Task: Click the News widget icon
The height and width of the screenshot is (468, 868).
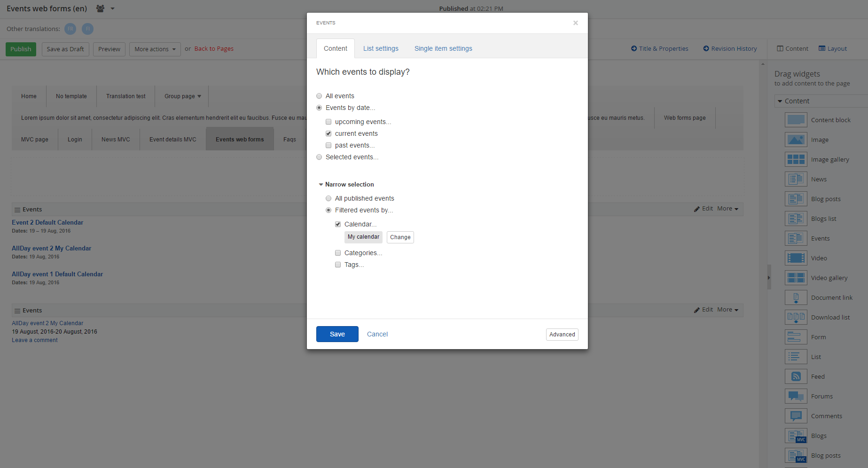Action: (796, 179)
